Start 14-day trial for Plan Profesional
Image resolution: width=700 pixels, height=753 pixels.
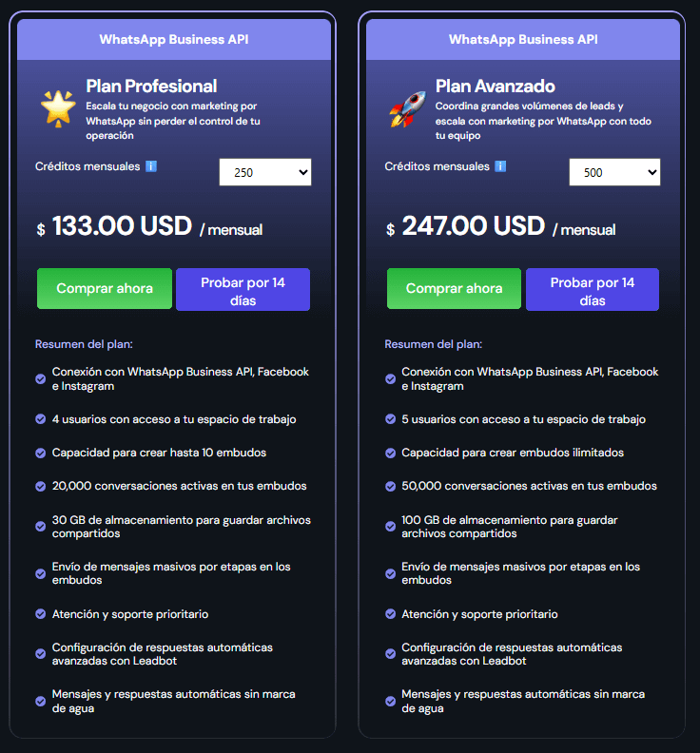click(243, 289)
